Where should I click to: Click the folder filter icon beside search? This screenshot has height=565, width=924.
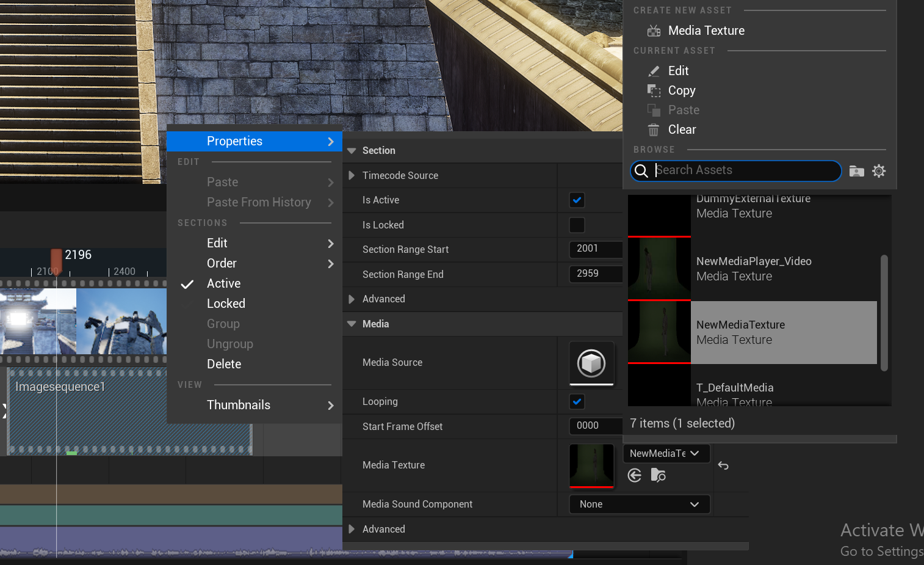click(857, 171)
